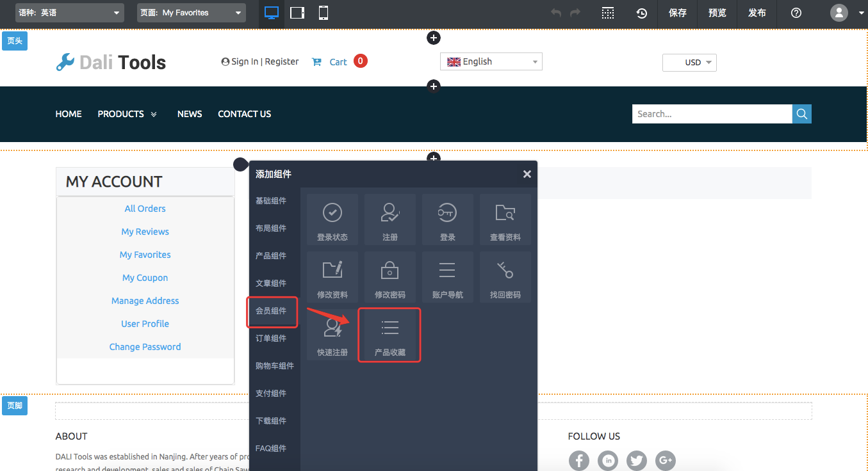Add the 登录 component with the key icon
This screenshot has width=868, height=471.
coord(447,219)
